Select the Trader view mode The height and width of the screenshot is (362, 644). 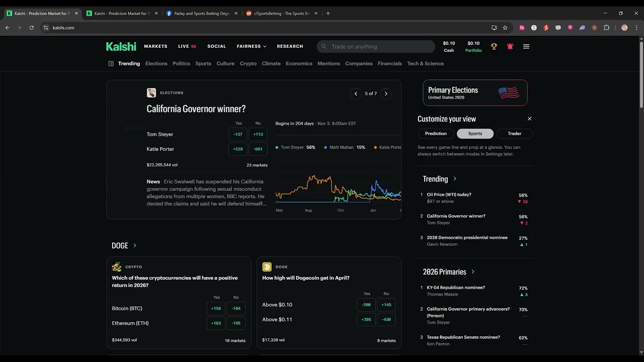tap(514, 134)
